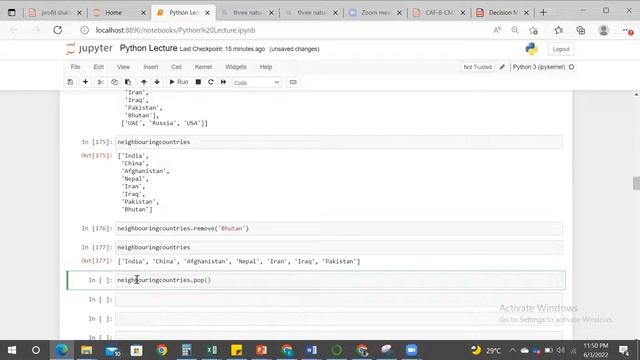Paste cells below icon in toolbar

pos(128,82)
